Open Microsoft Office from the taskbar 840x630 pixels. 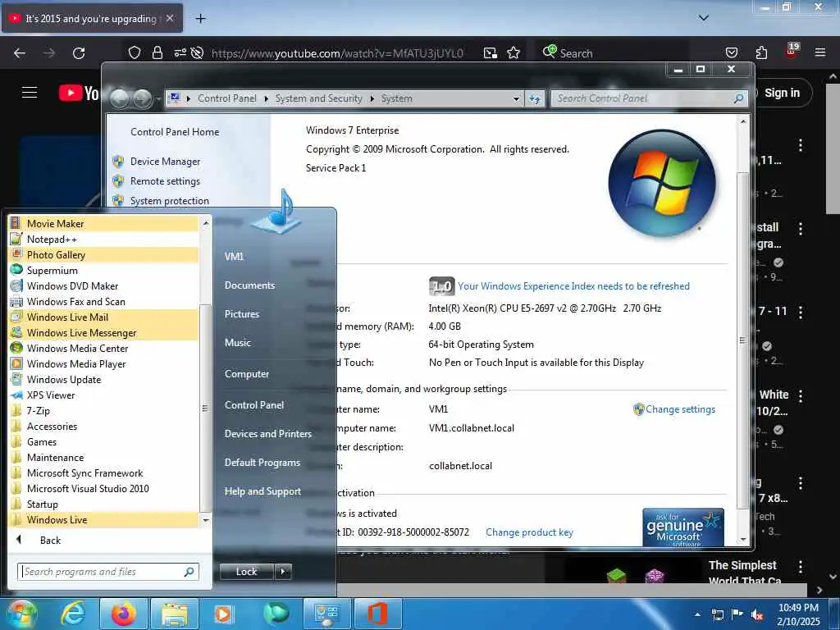pos(377,614)
